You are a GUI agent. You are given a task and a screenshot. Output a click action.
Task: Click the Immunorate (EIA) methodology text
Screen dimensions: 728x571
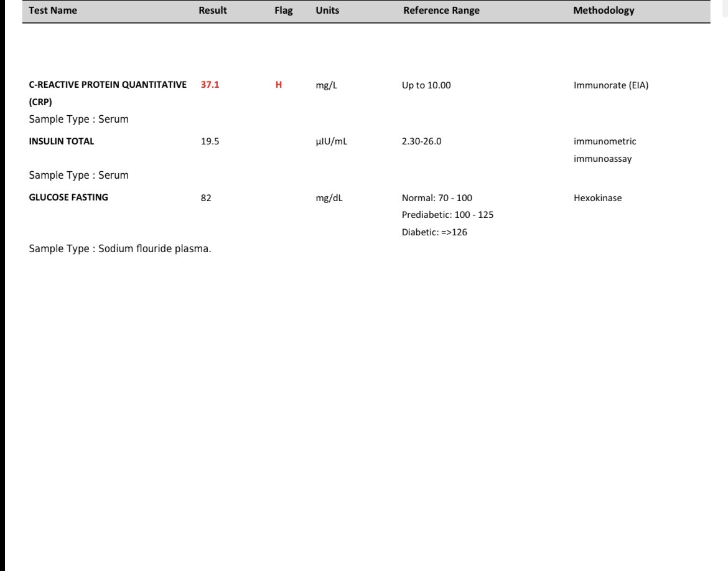point(611,85)
